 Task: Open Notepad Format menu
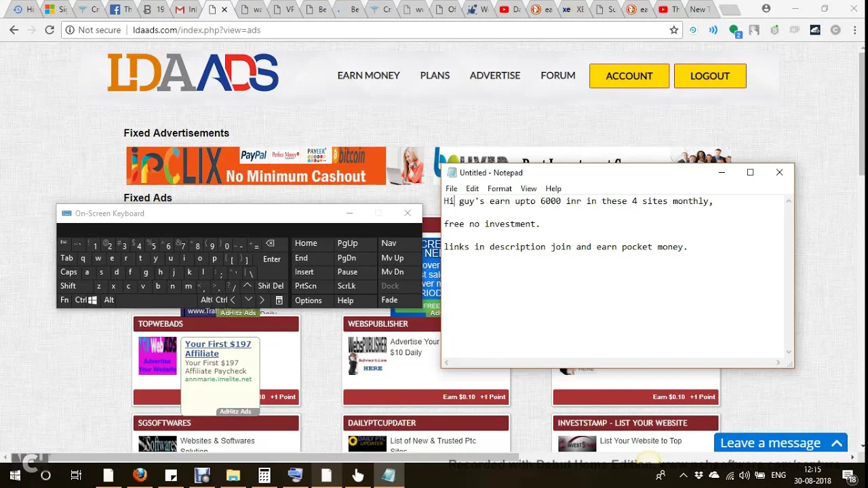[499, 188]
